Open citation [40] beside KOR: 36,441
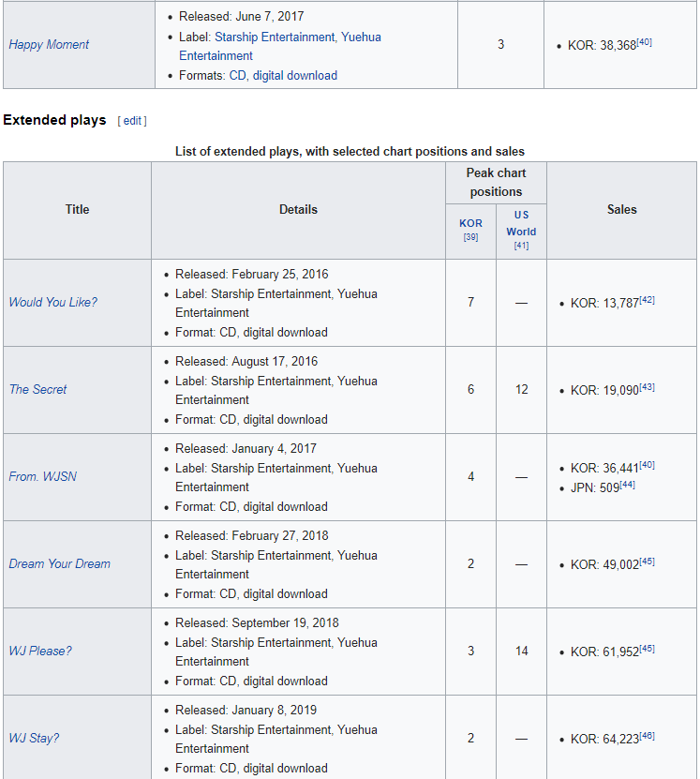 (648, 465)
